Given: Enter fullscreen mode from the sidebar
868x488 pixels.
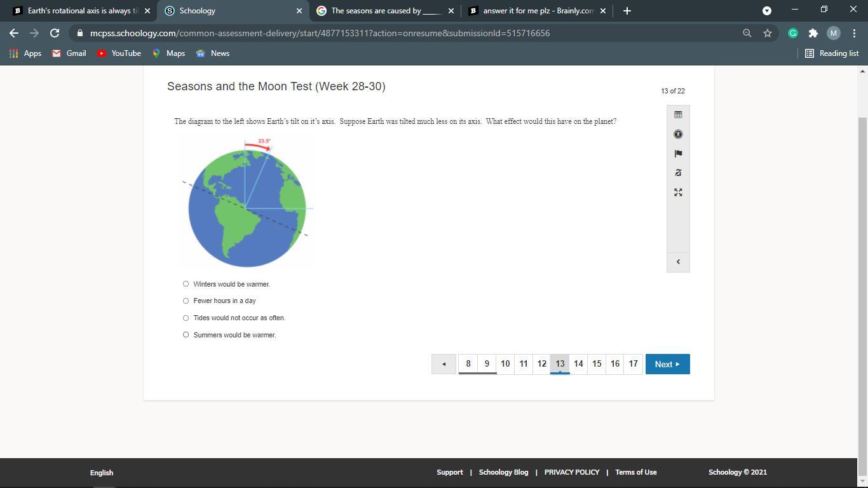Looking at the screenshot, I should [678, 193].
